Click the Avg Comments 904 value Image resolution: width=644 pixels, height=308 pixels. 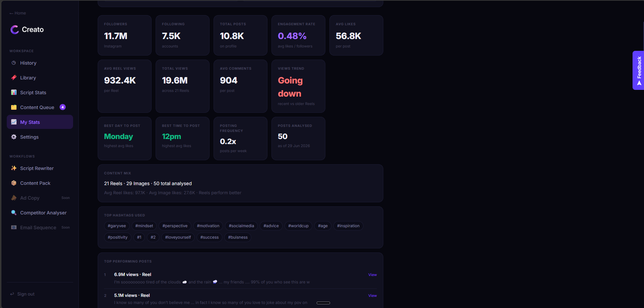tap(229, 80)
